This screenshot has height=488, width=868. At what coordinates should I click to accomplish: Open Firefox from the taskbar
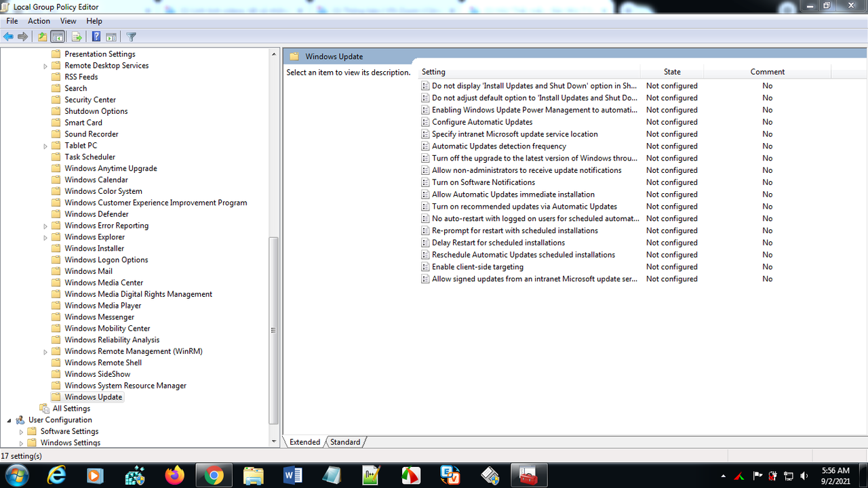coord(175,476)
